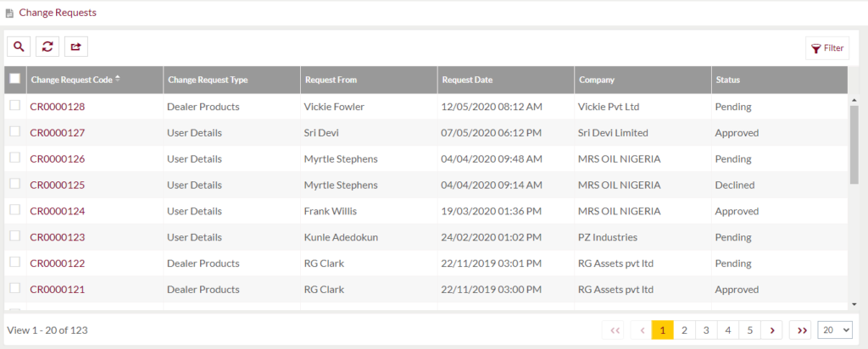Click the vertical scrollbar thumb
Viewport: 868px width, 349px height.
click(854, 144)
